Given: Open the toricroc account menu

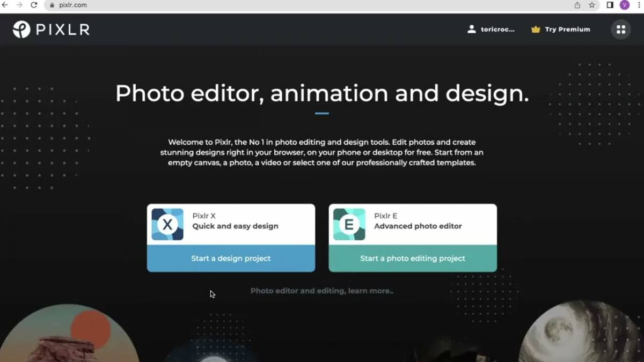Looking at the screenshot, I should [491, 29].
